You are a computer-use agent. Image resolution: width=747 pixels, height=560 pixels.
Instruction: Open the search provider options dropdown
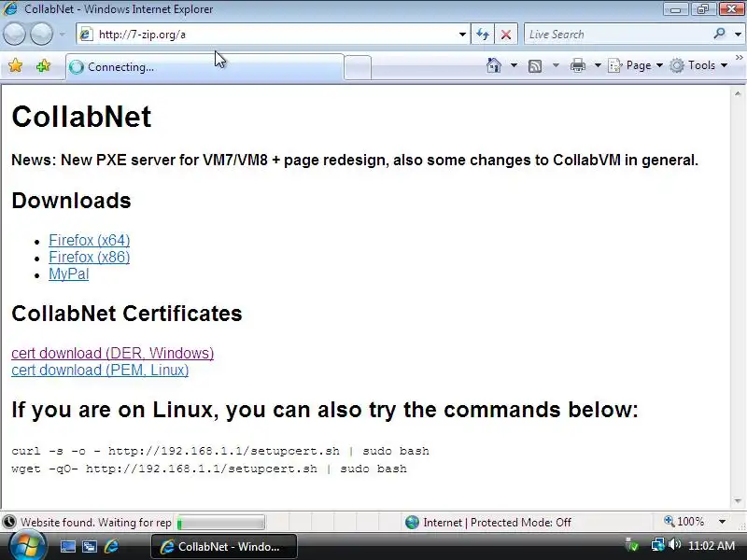pyautogui.click(x=738, y=35)
